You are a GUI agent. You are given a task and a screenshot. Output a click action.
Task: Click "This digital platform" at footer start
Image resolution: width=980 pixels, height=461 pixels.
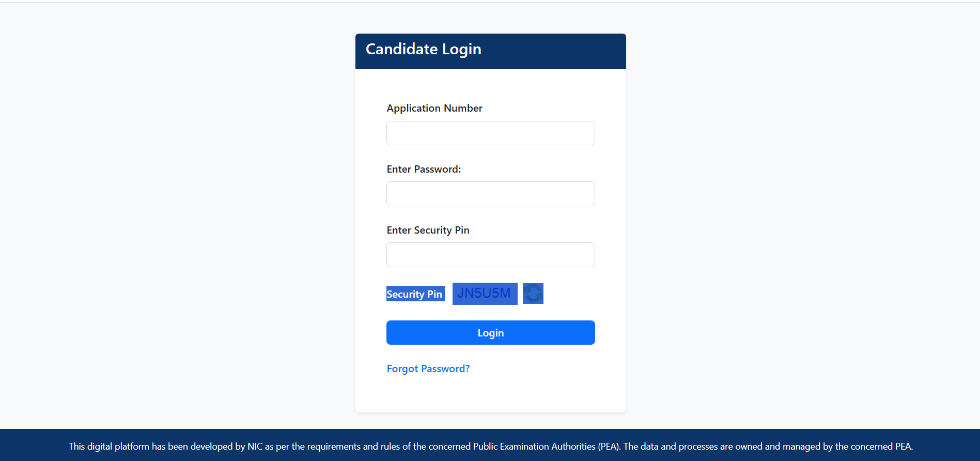pos(108,447)
